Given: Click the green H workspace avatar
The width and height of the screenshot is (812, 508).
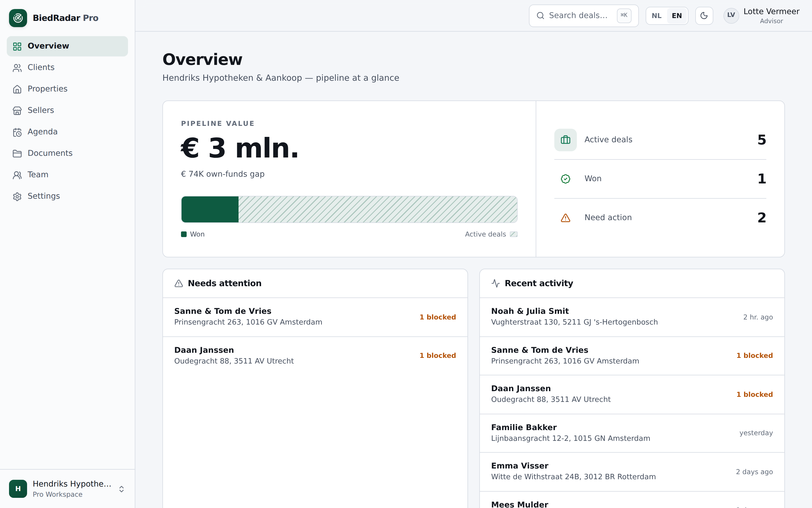Looking at the screenshot, I should [x=18, y=489].
